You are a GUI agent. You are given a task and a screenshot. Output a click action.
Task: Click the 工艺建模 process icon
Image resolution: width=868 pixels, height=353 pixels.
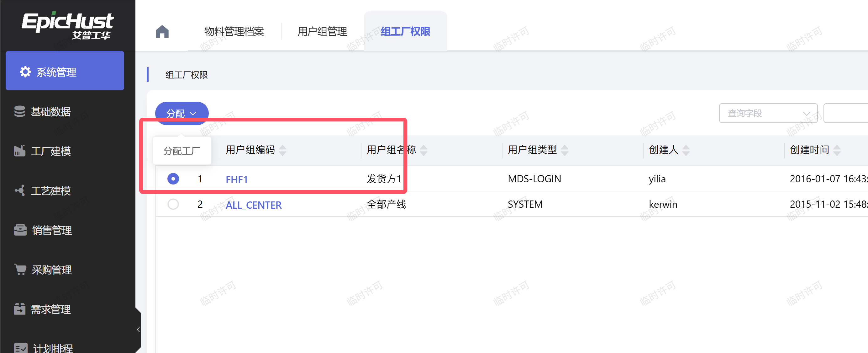pyautogui.click(x=20, y=190)
